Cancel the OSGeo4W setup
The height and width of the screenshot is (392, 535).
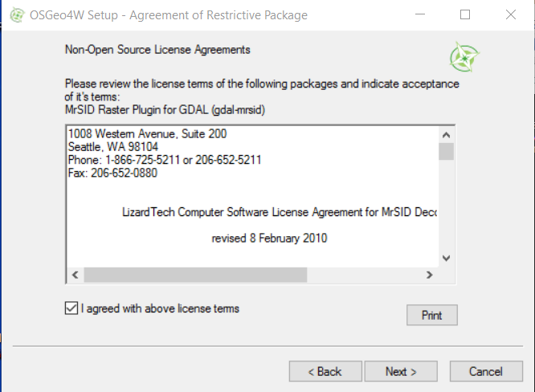click(x=486, y=371)
